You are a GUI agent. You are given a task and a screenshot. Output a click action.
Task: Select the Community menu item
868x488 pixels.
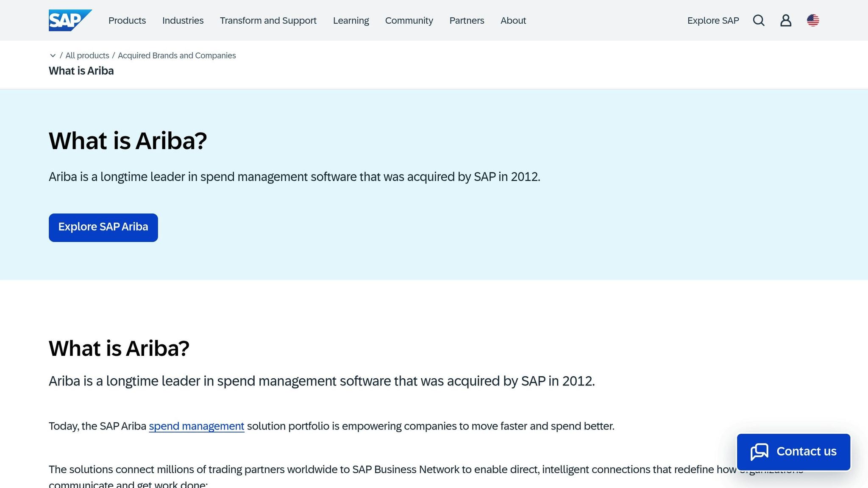coord(409,20)
